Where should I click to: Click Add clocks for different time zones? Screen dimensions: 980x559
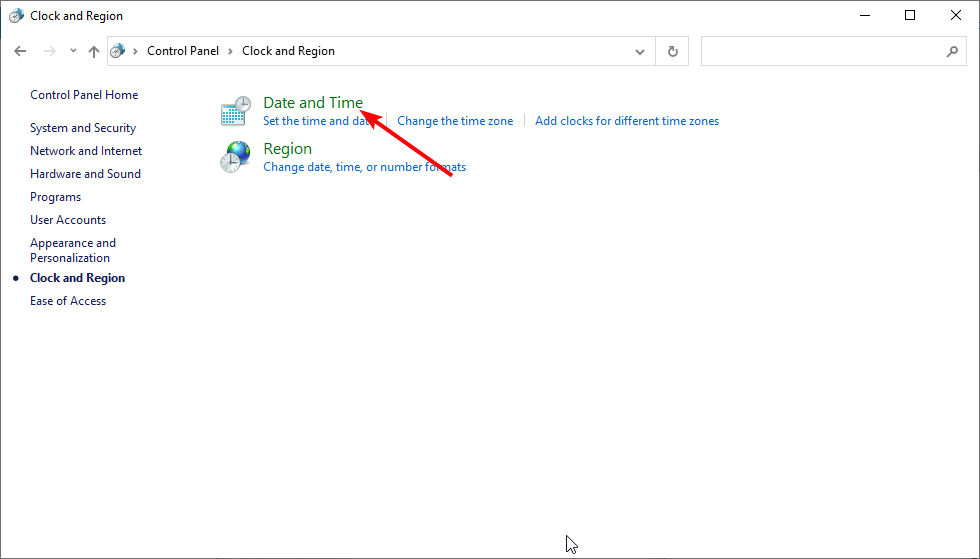point(627,121)
